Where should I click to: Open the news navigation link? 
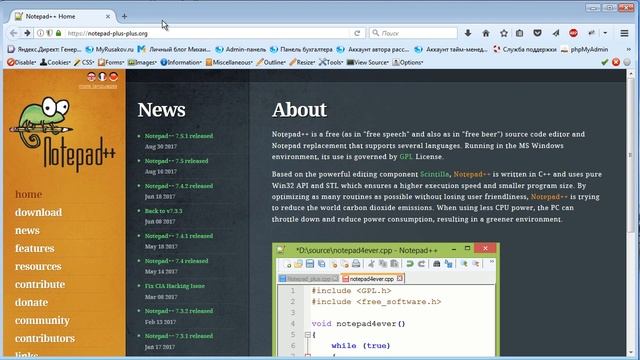pyautogui.click(x=27, y=230)
